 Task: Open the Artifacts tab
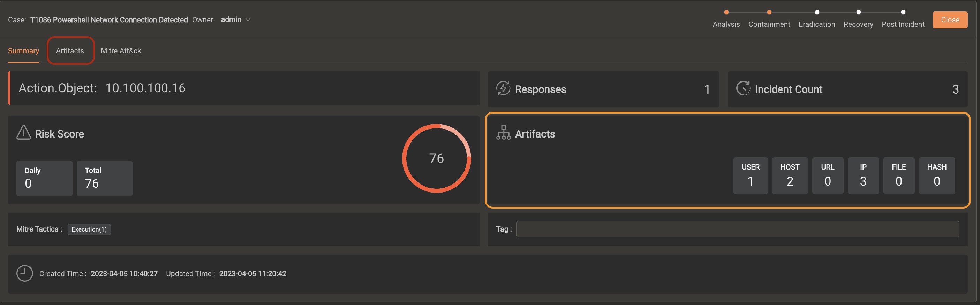[x=70, y=51]
